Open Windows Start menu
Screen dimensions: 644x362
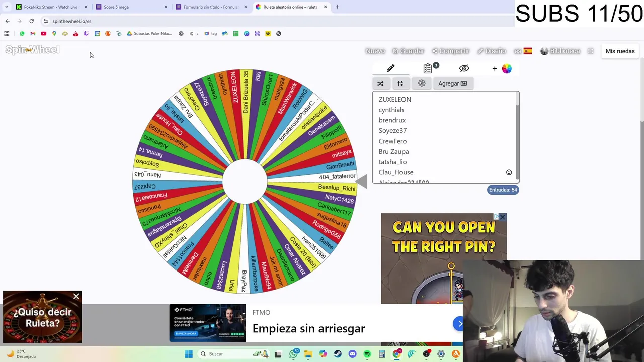click(x=189, y=354)
